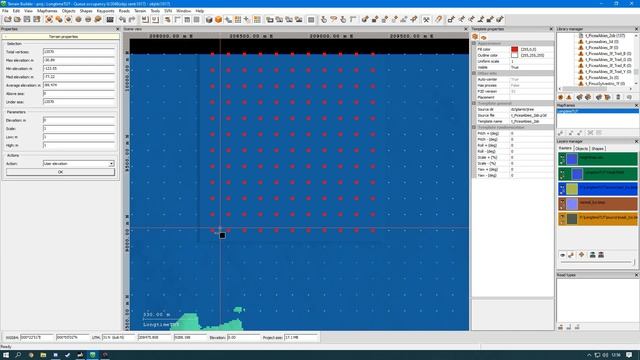Open the Terrain menu

click(140, 11)
